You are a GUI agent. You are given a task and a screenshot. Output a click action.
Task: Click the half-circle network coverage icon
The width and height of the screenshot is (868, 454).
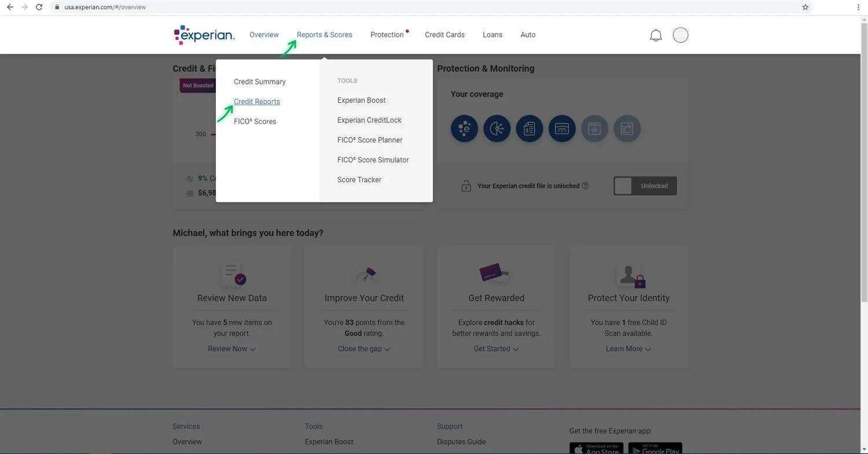pos(497,128)
